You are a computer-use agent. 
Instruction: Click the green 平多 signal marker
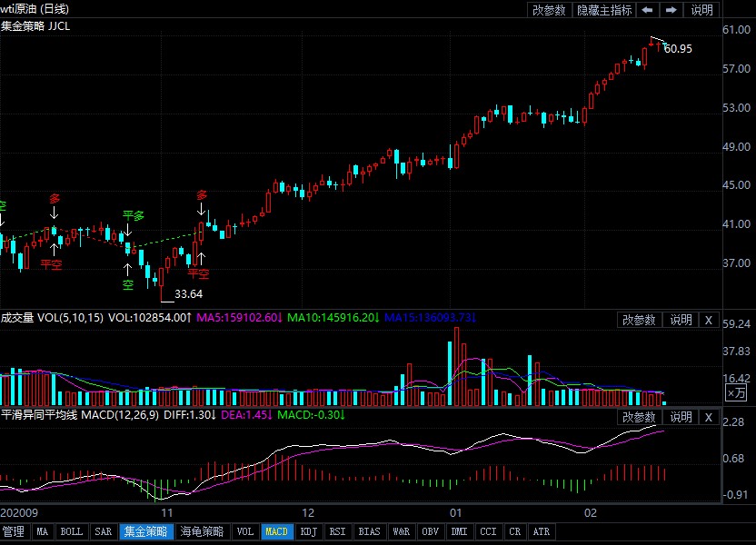click(x=134, y=216)
